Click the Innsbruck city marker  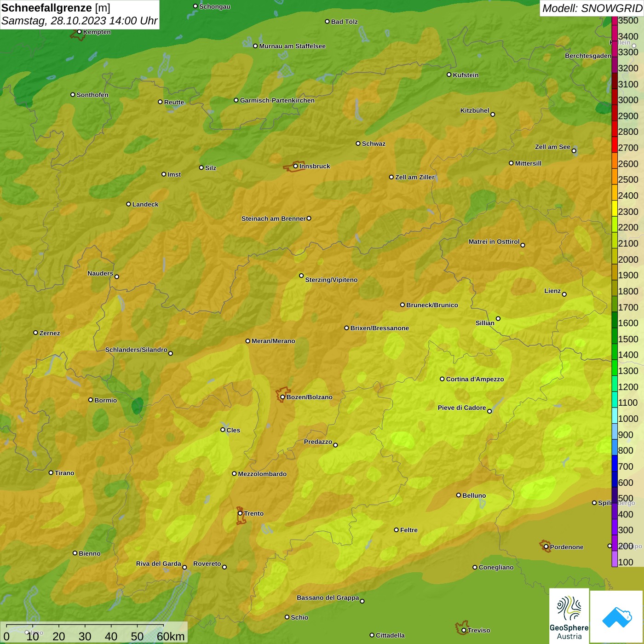pos(296,166)
